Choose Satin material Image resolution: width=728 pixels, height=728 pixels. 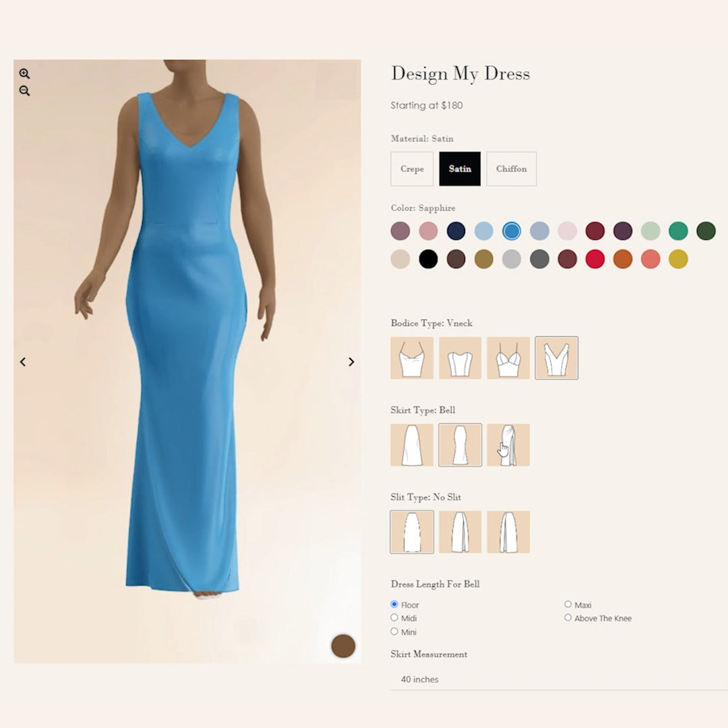point(460,169)
